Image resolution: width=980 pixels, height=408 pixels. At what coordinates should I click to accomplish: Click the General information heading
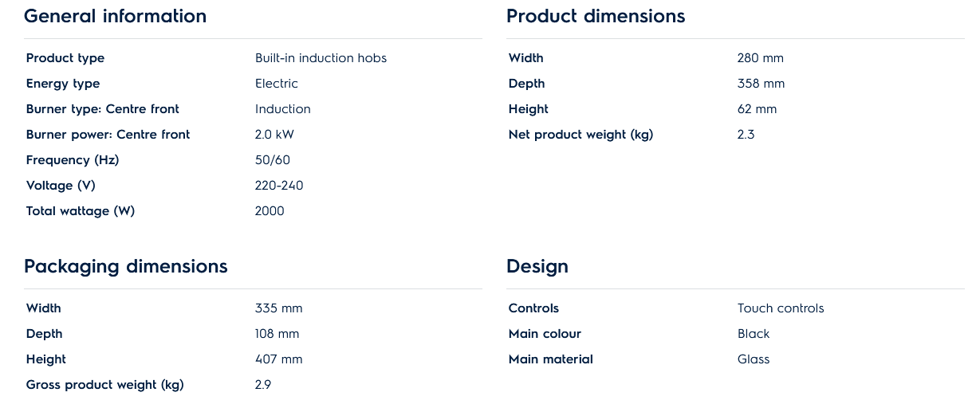pyautogui.click(x=115, y=16)
